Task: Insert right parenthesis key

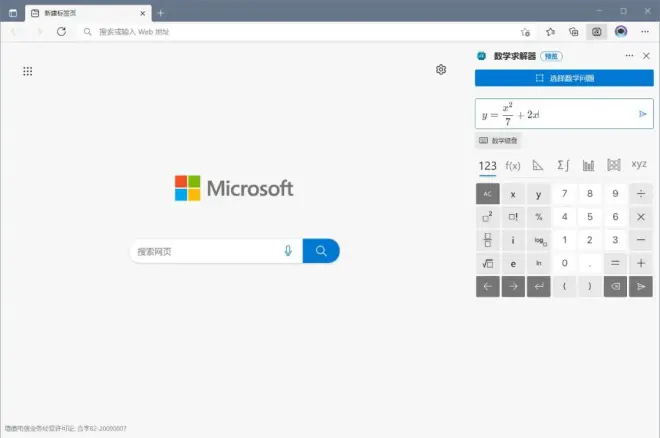Action: pos(590,287)
